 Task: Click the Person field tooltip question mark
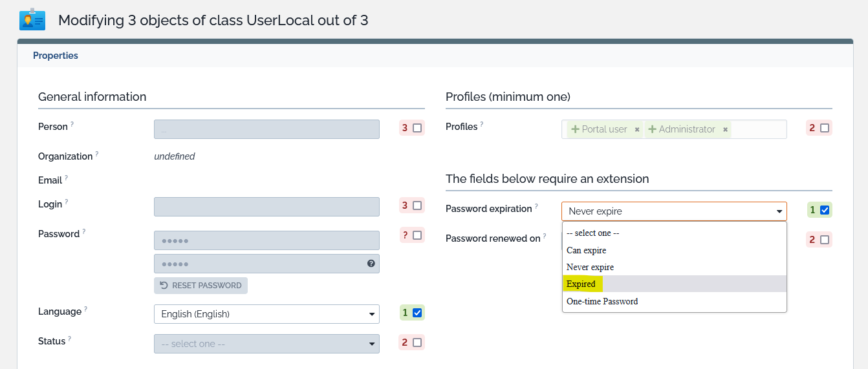pos(72,124)
